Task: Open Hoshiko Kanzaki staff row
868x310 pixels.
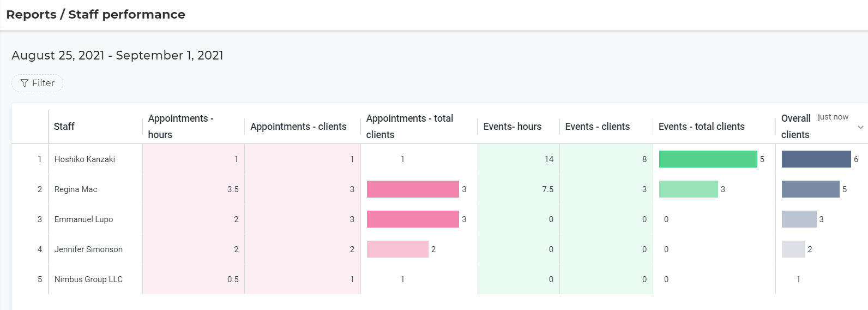Action: [85, 159]
